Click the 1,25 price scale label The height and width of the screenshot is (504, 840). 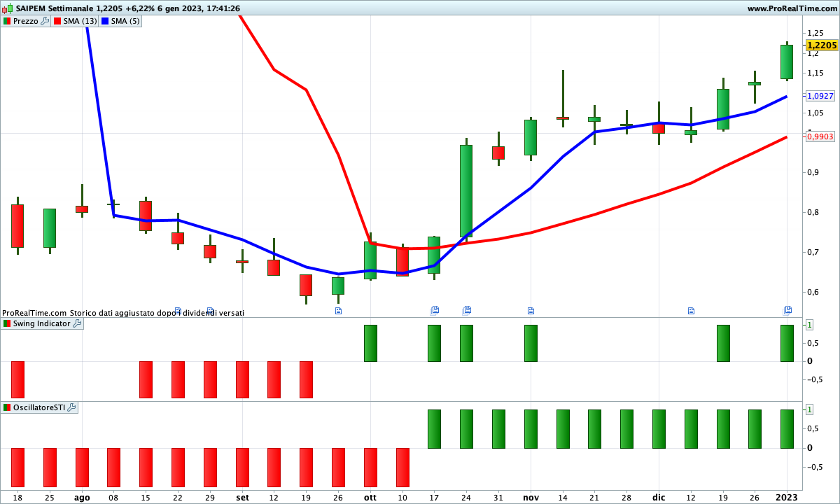point(815,33)
